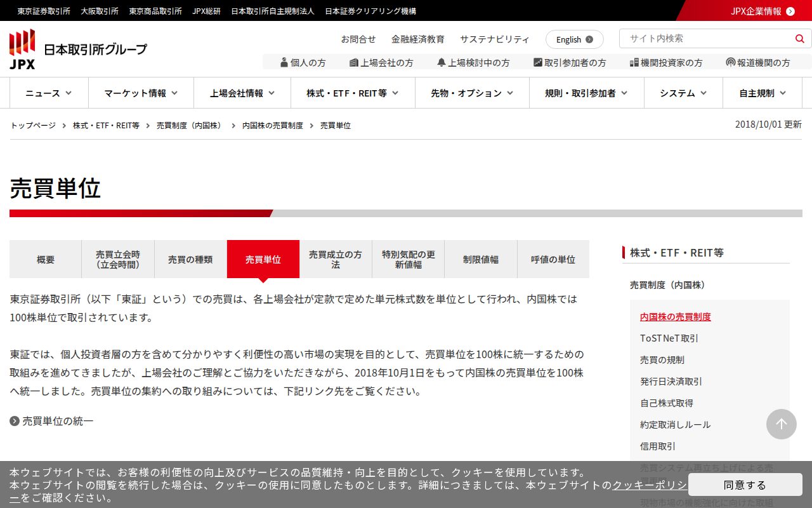Click the JPX logo
Image resolution: width=812 pixels, height=508 pixels.
(22, 49)
